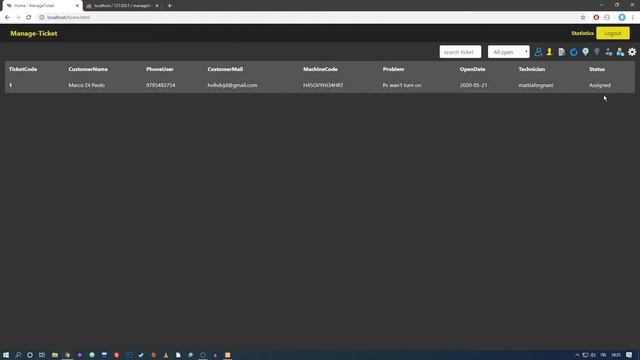The width and height of the screenshot is (640, 360).
Task: Switch to the localhost phpMyAdmin tab
Action: (121, 6)
